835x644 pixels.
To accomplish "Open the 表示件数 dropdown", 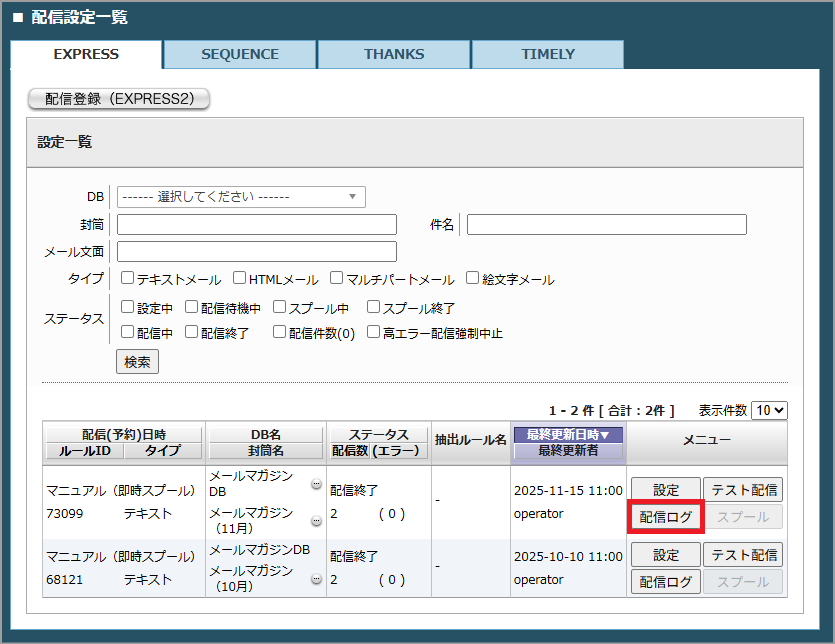I will click(770, 410).
